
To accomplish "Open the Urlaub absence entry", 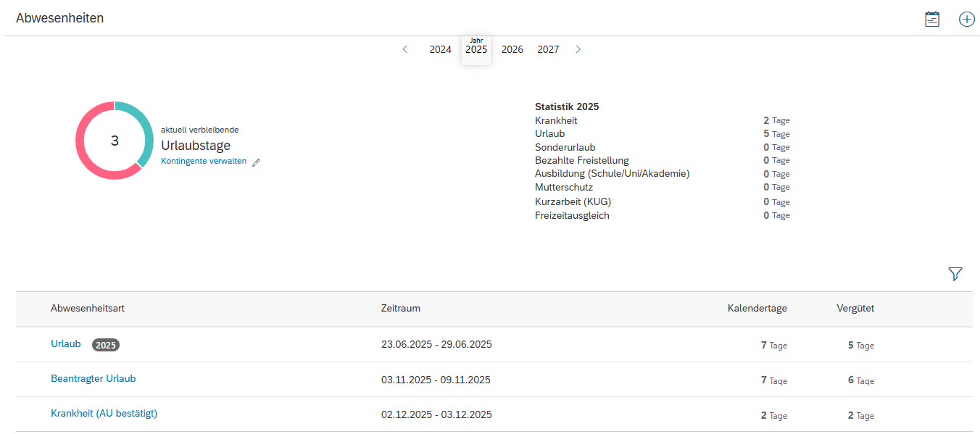I will coord(66,344).
